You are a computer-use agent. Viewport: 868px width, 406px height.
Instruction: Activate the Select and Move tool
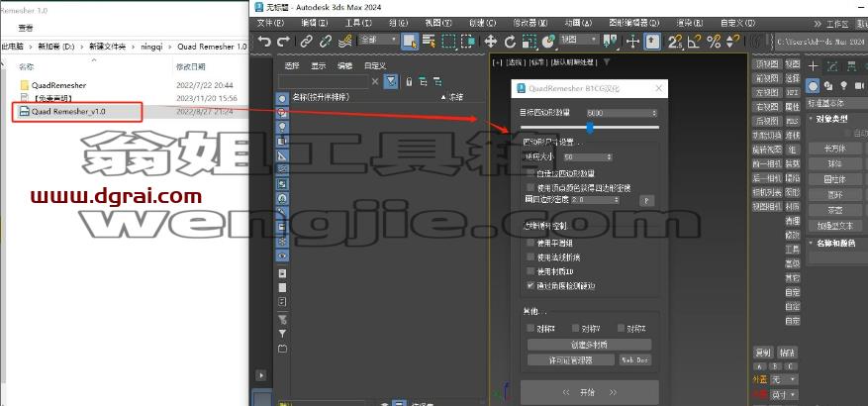491,41
